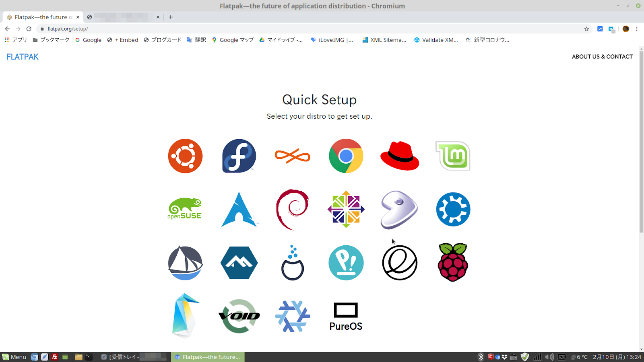This screenshot has width=644, height=362.
Task: Choose the Fedora distro logo
Action: pos(239,156)
